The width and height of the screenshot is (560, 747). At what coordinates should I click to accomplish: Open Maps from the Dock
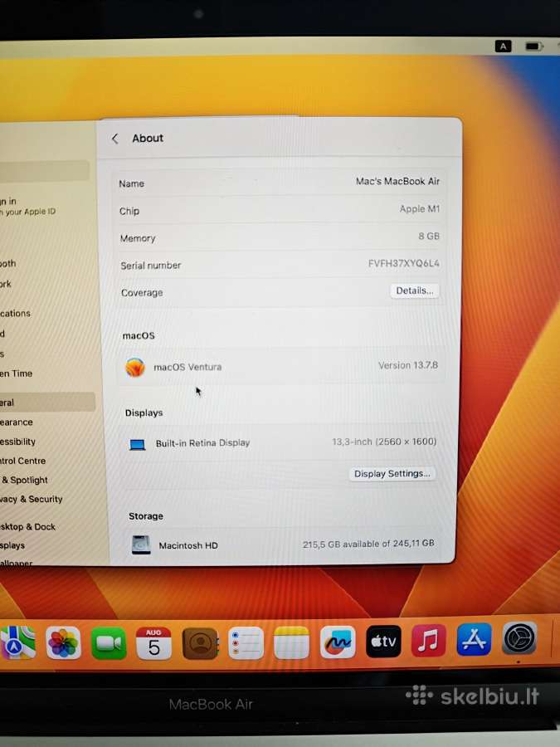click(17, 642)
